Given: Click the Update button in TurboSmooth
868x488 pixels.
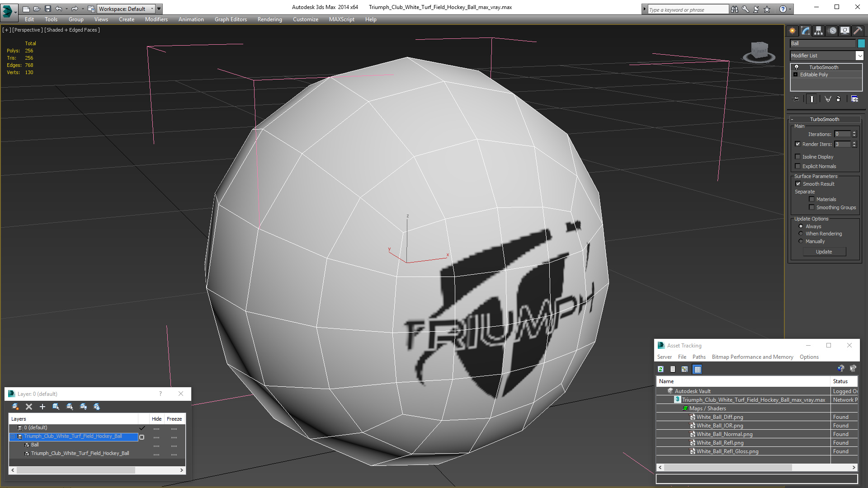Looking at the screenshot, I should [824, 252].
